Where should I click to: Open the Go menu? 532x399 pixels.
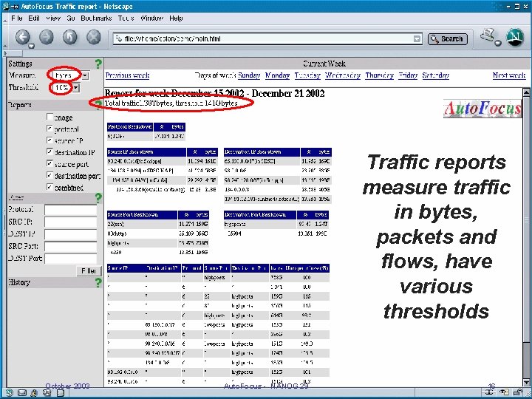[x=71, y=18]
